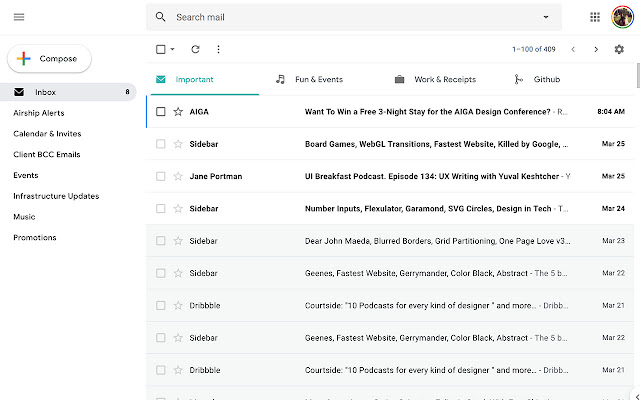The width and height of the screenshot is (640, 400).
Task: Switch to the Work & Receipts tab
Action: (435, 79)
